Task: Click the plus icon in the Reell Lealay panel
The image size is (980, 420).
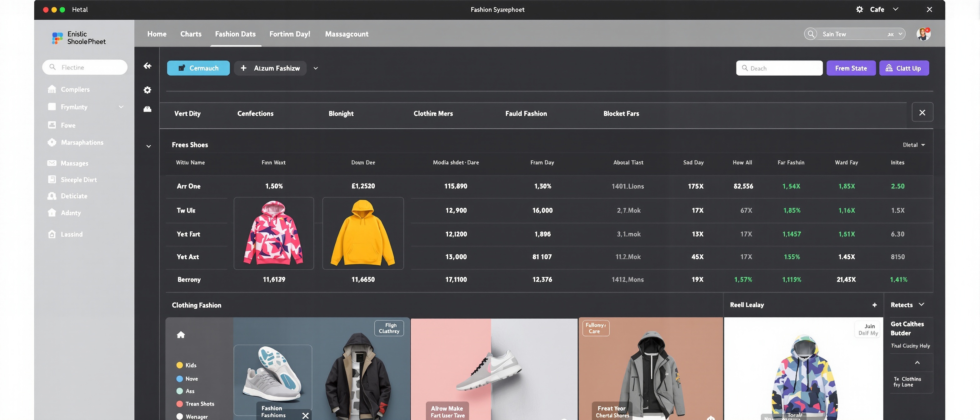Action: pos(875,305)
